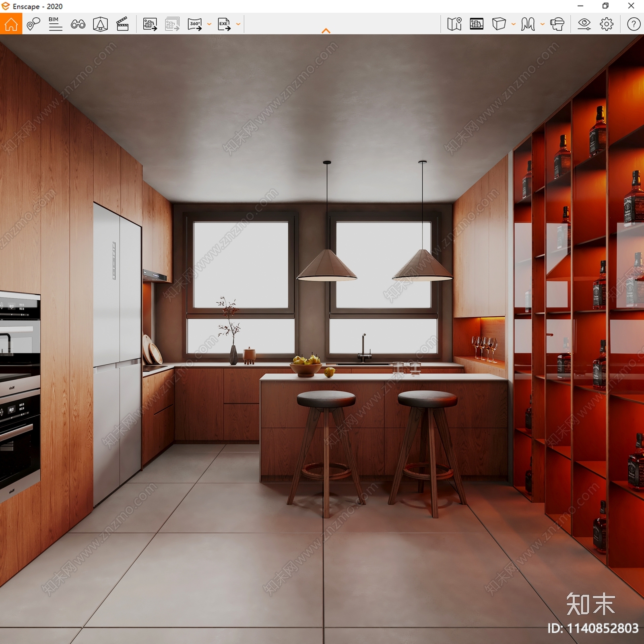Close the Enscape window

click(x=631, y=6)
